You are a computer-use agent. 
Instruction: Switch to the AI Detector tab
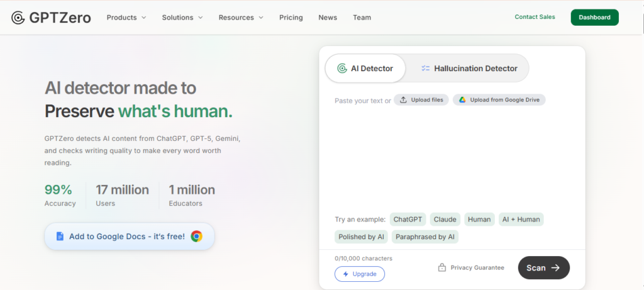[365, 69]
